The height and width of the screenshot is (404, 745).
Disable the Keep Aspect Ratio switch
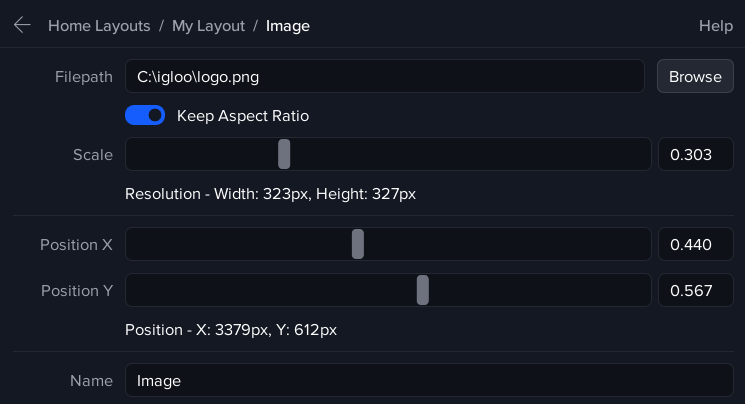(145, 115)
